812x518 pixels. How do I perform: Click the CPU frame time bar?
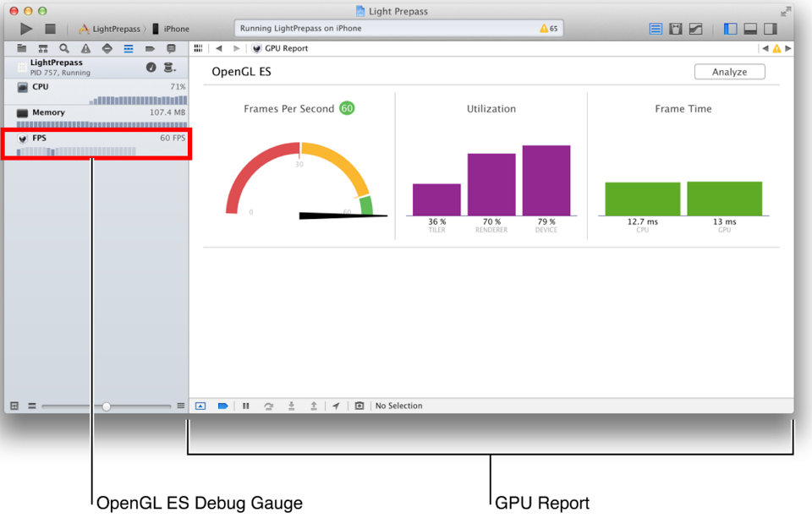click(x=643, y=199)
